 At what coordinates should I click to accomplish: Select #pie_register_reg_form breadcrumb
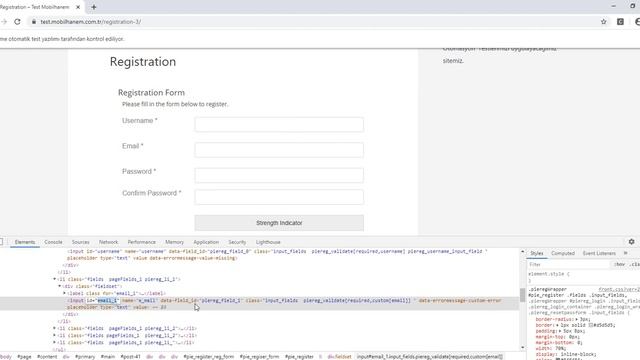[209, 357]
